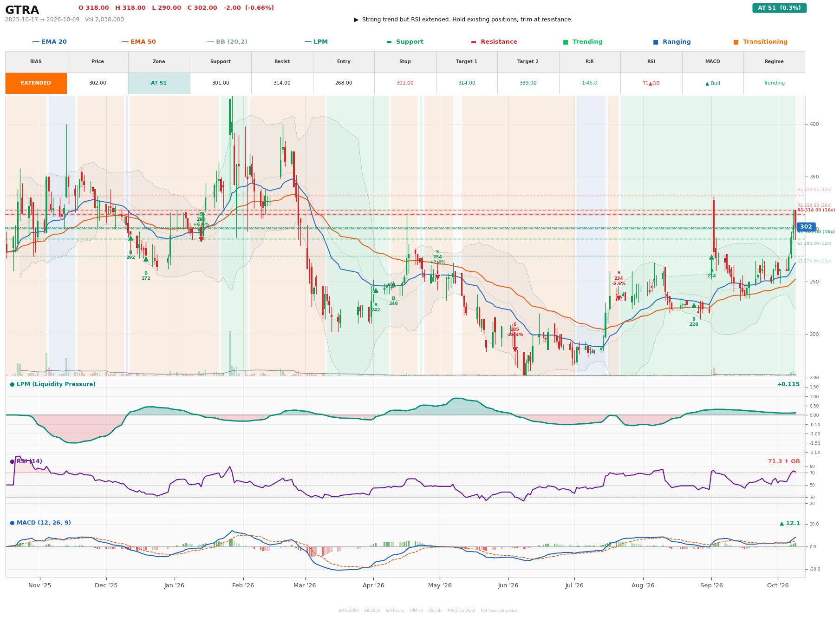This screenshot has width=840, height=618.
Task: Click the B 272 buy marker label
Action: point(146,276)
